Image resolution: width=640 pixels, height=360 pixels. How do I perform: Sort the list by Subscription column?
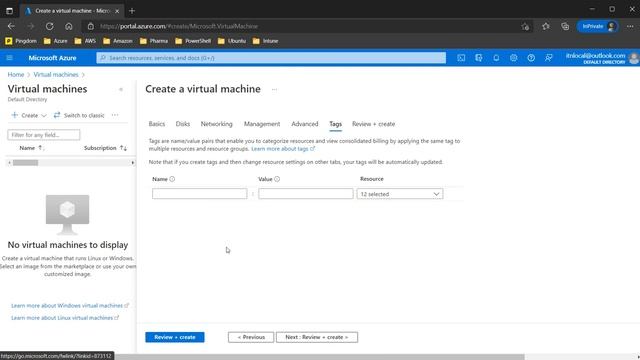pyautogui.click(x=105, y=148)
